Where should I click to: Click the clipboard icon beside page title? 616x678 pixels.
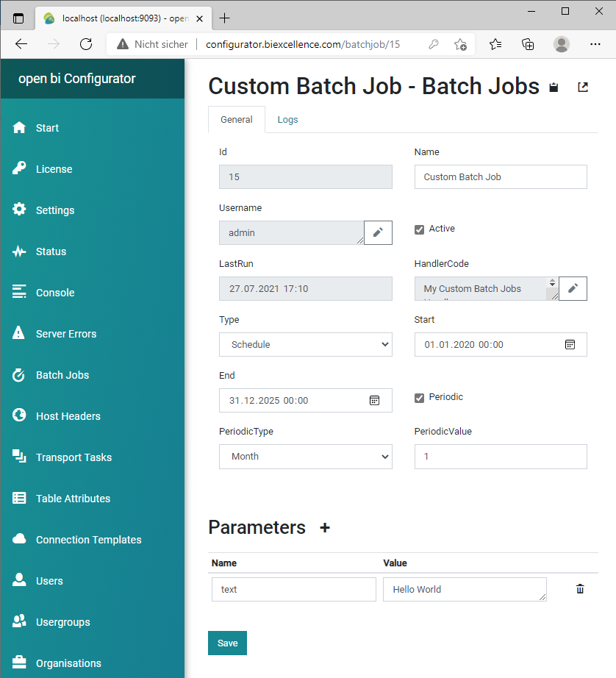[x=554, y=88]
